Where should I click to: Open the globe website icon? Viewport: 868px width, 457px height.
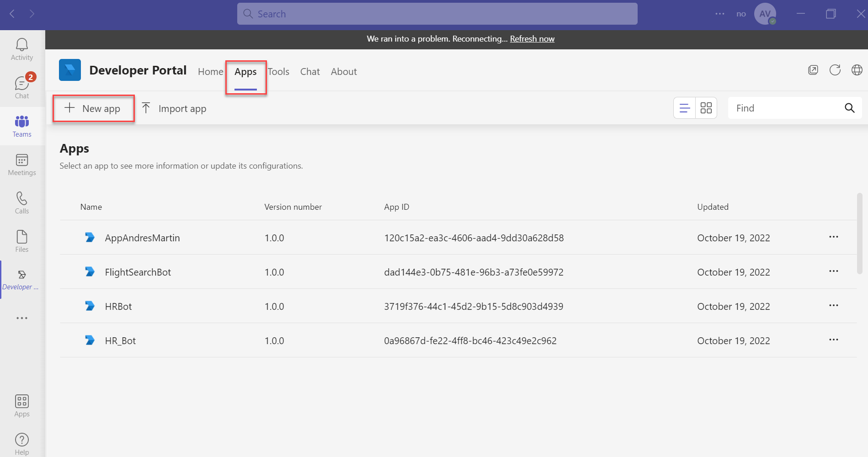(857, 70)
